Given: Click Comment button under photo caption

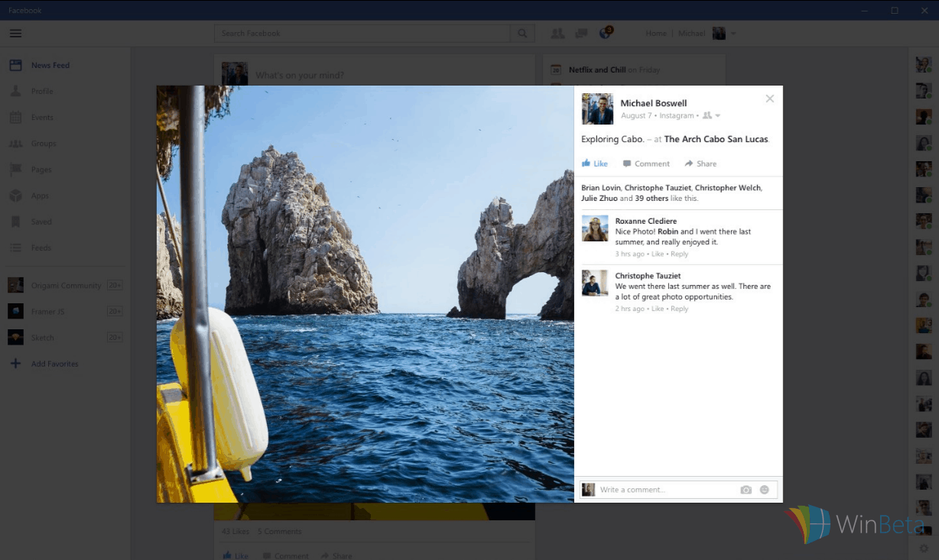Looking at the screenshot, I should [x=646, y=163].
